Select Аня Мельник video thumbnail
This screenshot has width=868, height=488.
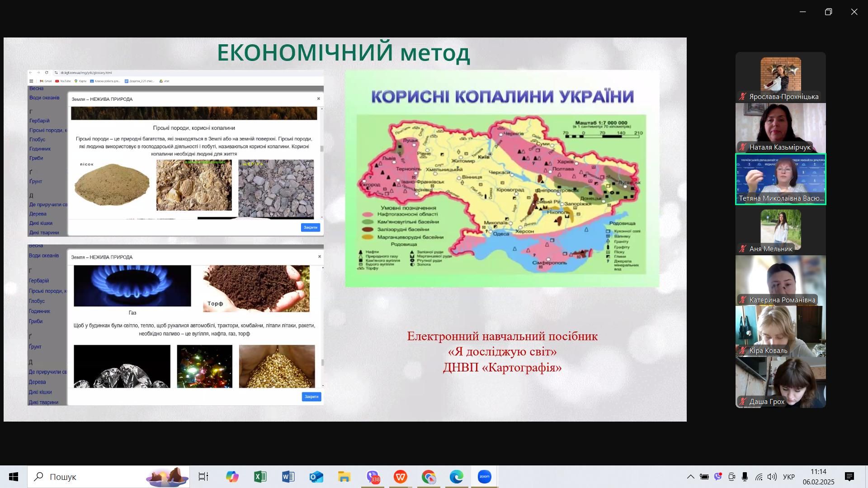point(781,230)
